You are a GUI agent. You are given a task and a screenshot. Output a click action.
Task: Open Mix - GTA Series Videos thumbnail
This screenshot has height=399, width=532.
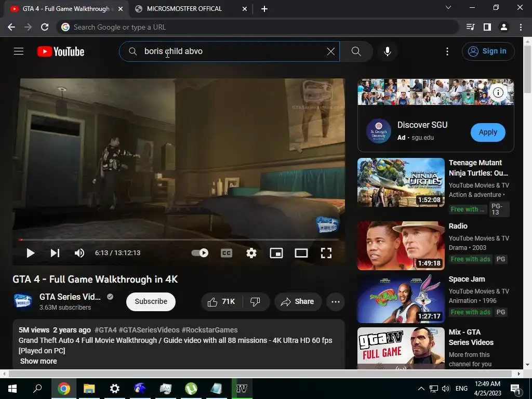[401, 348]
